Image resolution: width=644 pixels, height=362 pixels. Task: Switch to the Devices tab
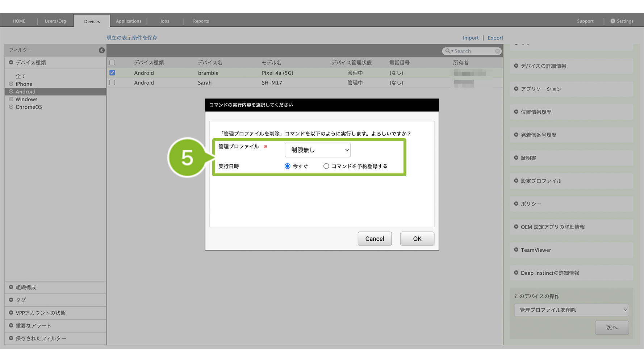[x=92, y=21]
